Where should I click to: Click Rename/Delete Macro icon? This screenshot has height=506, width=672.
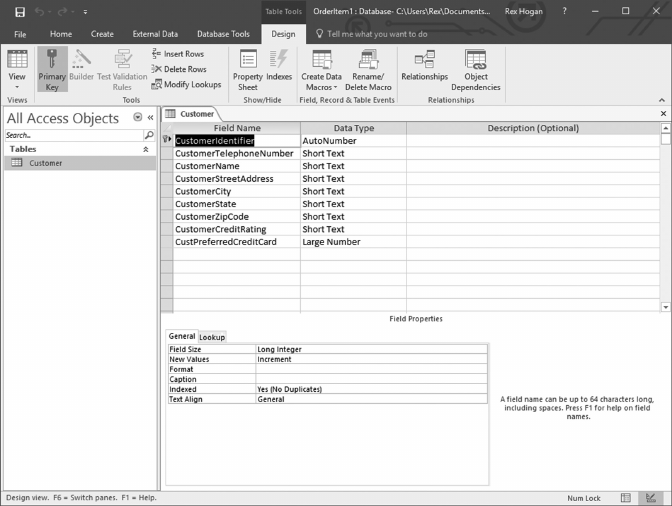point(368,59)
